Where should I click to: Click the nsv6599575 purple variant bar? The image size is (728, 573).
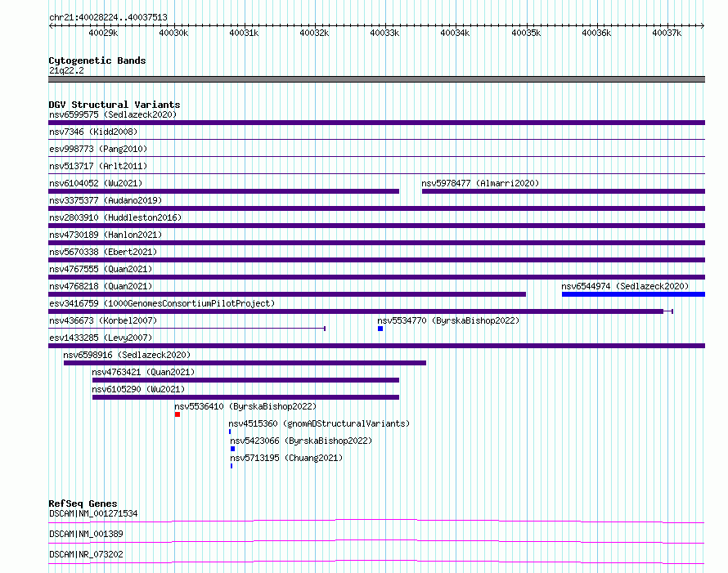pos(376,123)
